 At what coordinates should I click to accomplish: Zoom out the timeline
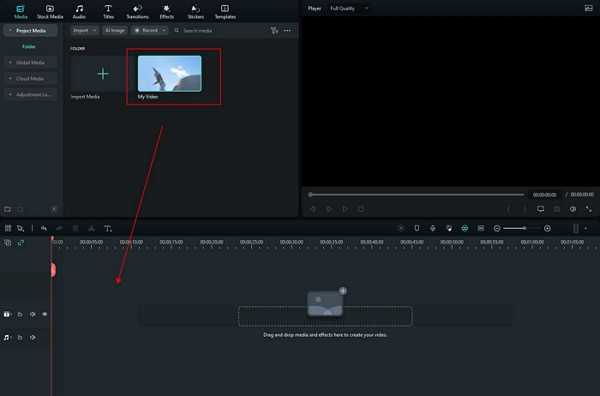497,228
